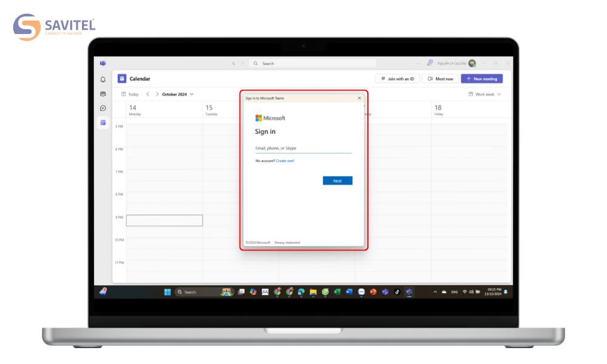
Task: Jump to Today in the calendar
Action: point(130,95)
